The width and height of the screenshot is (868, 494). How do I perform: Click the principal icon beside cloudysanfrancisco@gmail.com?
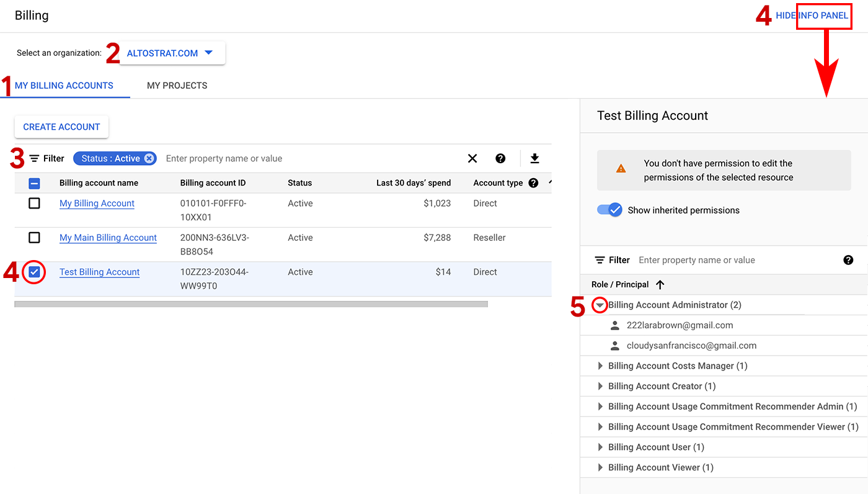click(x=614, y=346)
